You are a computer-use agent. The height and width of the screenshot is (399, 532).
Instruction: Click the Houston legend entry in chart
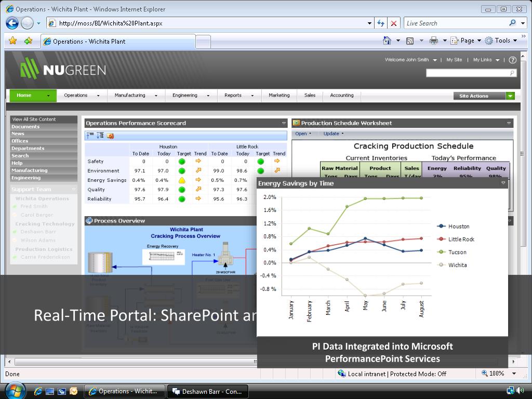[453, 227]
